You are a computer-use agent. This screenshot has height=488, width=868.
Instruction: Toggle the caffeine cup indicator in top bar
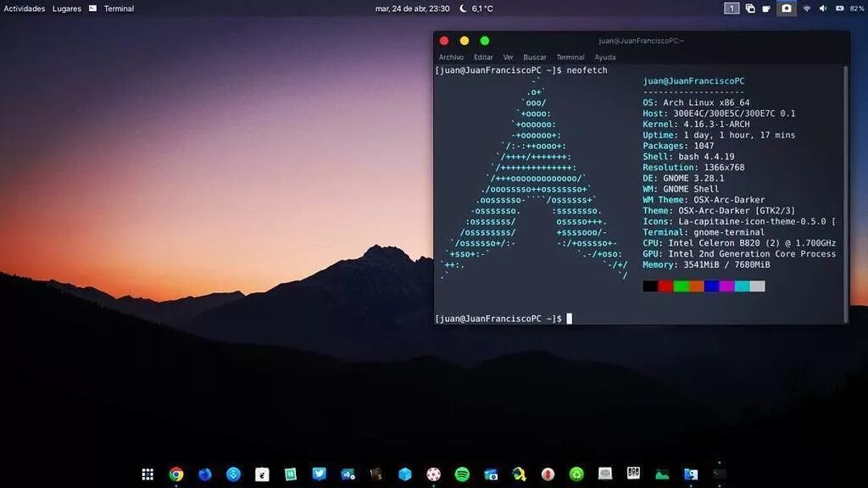point(766,8)
